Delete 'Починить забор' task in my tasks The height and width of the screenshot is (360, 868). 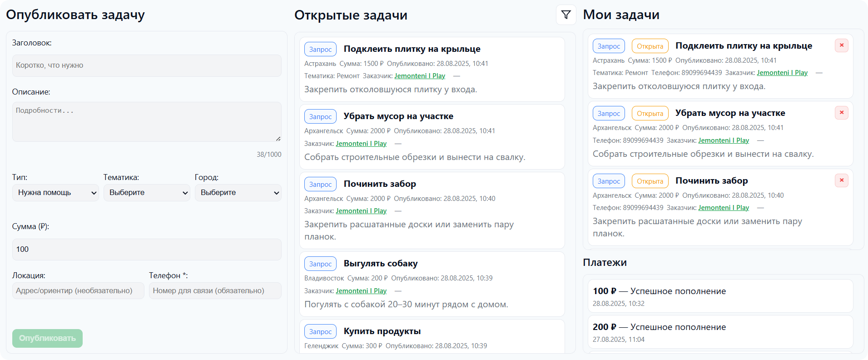click(x=841, y=180)
